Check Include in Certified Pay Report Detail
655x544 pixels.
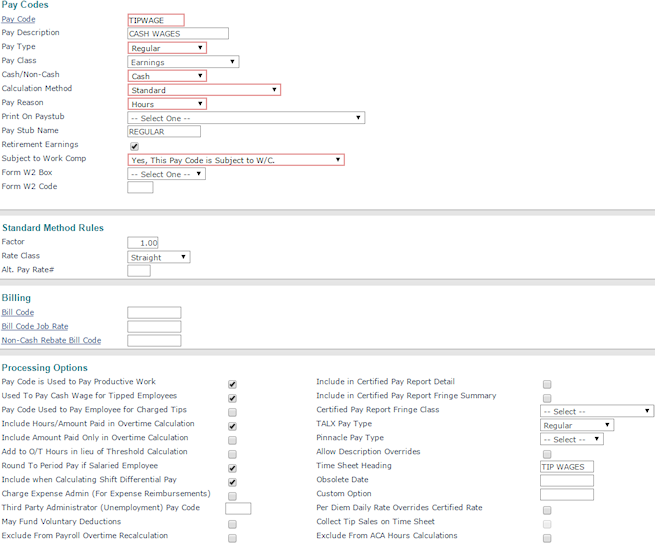point(547,383)
